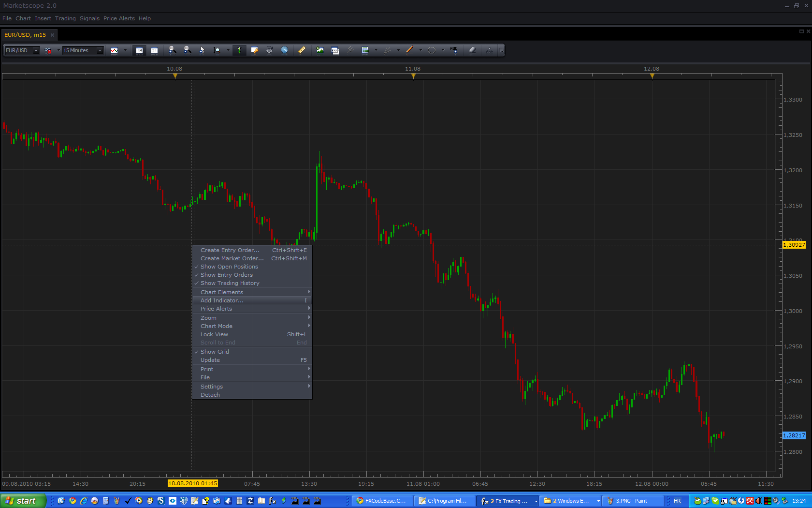Click the data table toolbar icon
Viewport: 812px width, 508px height.
tap(365, 50)
